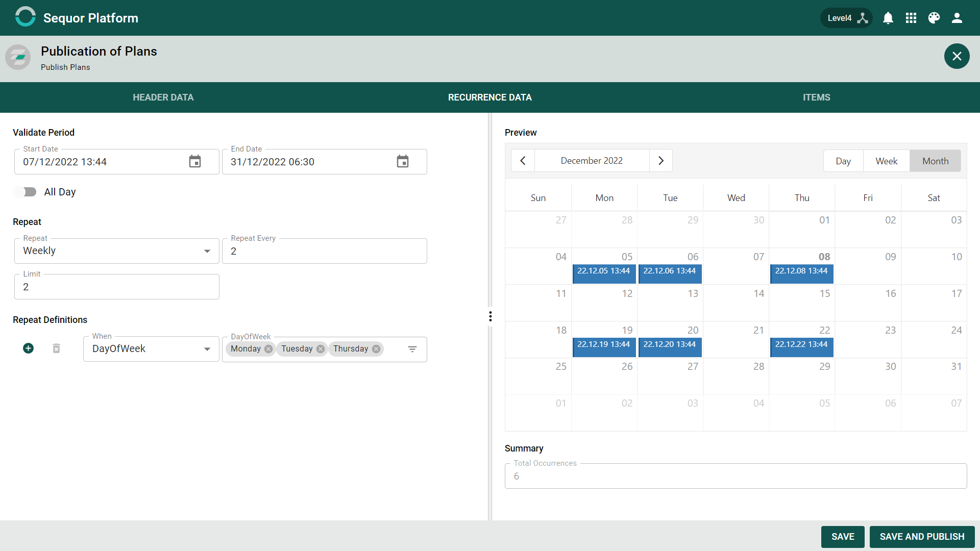
Task: Open the notifications bell
Action: [x=888, y=18]
